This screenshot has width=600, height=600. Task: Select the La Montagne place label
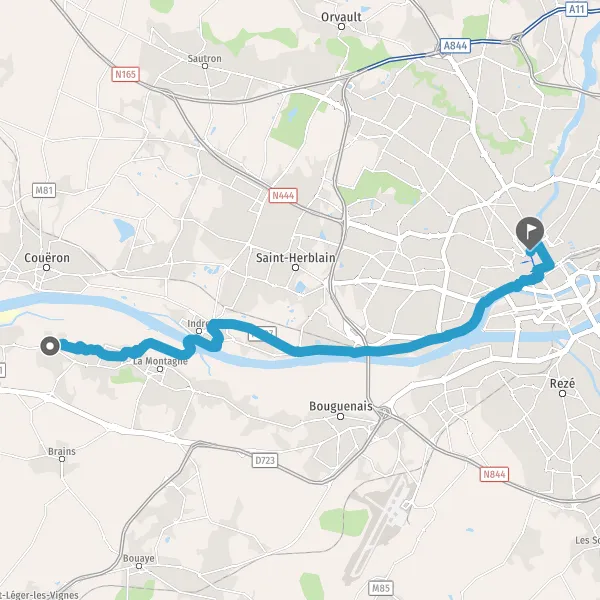[160, 361]
